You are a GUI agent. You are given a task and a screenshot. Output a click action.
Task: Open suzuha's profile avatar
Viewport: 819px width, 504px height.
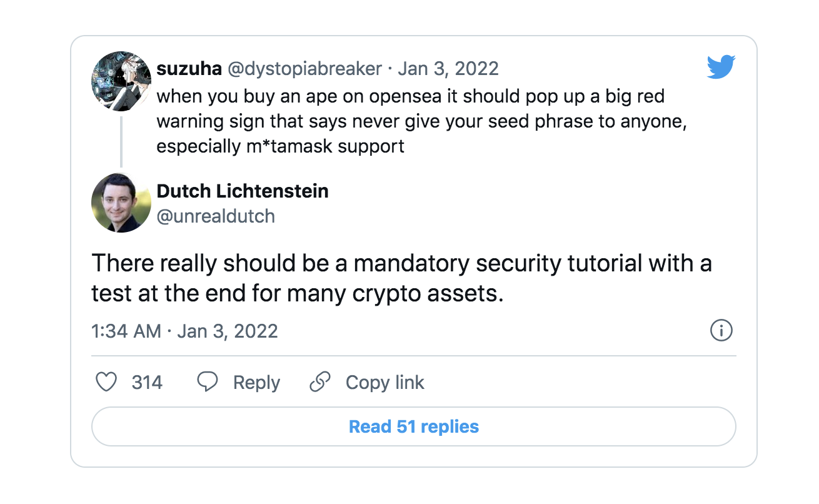tap(121, 82)
